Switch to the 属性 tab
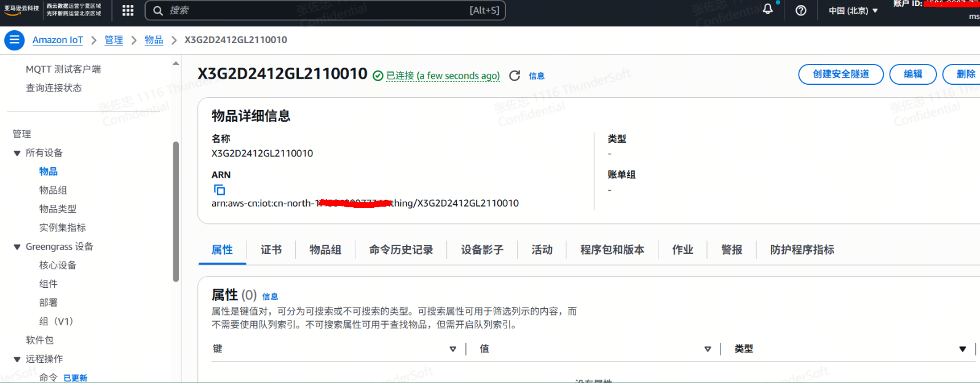Viewport: 980px width, 385px height. pos(223,250)
